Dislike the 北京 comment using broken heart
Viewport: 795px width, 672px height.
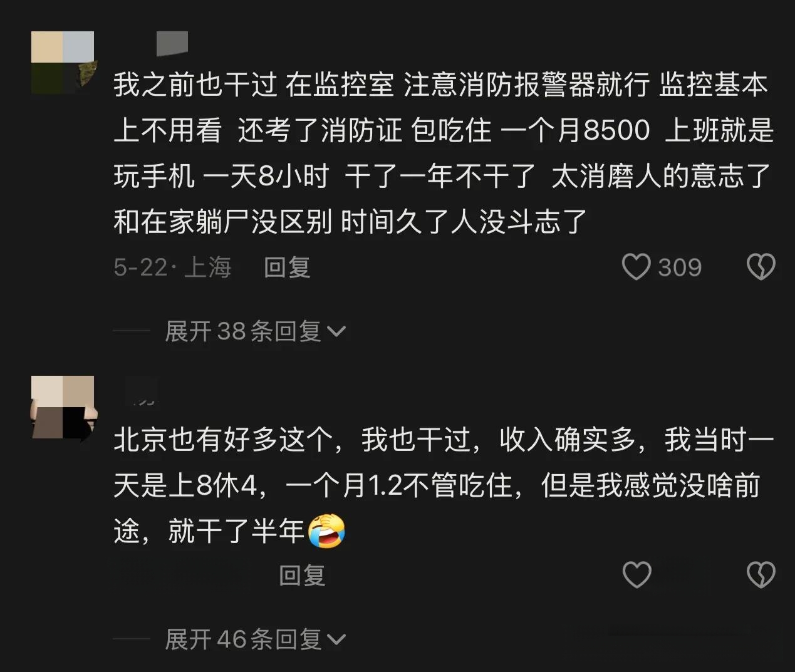coord(761,575)
